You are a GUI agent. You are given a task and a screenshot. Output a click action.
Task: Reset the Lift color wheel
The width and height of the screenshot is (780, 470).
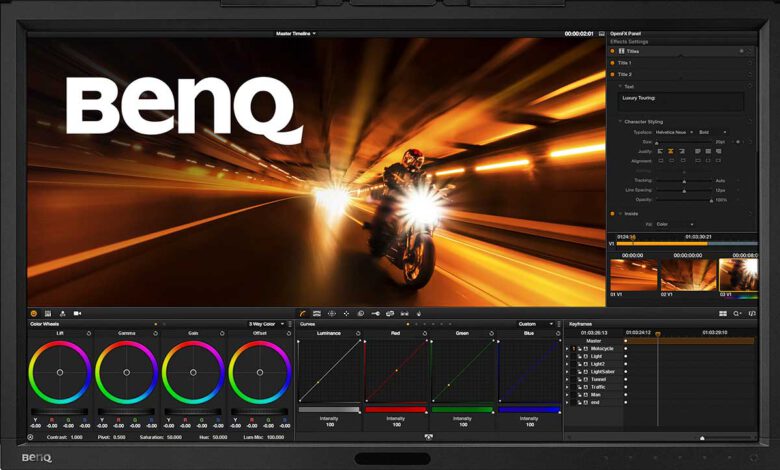(89, 333)
